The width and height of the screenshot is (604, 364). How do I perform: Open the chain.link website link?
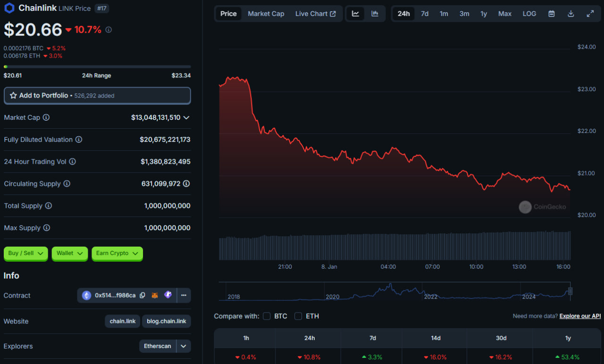click(123, 321)
